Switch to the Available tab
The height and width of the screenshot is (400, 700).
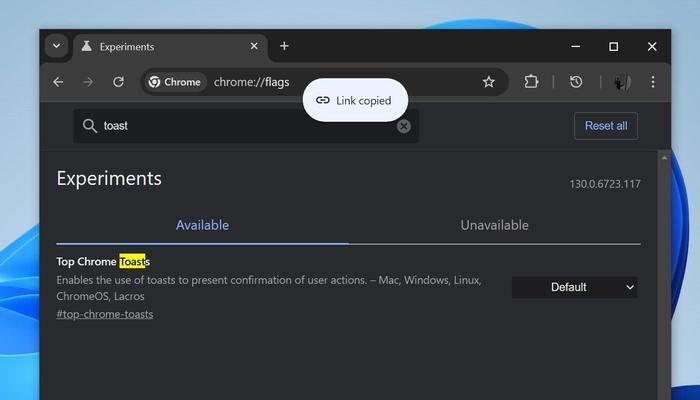(x=202, y=225)
